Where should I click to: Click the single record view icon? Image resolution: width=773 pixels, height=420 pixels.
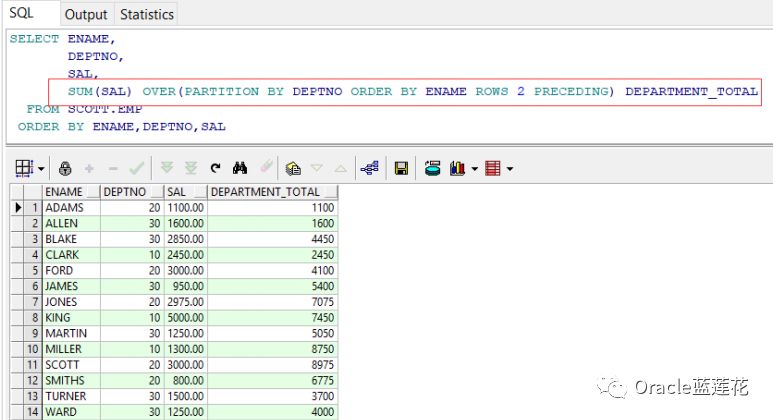coord(293,169)
